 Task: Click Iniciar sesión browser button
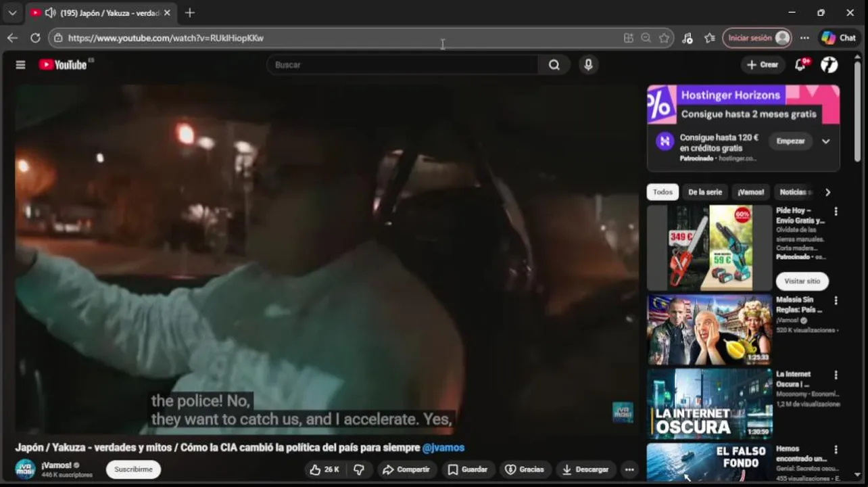tap(757, 38)
